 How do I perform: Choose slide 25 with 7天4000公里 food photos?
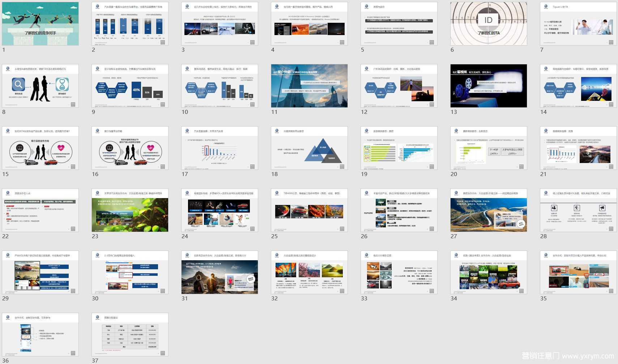click(309, 210)
